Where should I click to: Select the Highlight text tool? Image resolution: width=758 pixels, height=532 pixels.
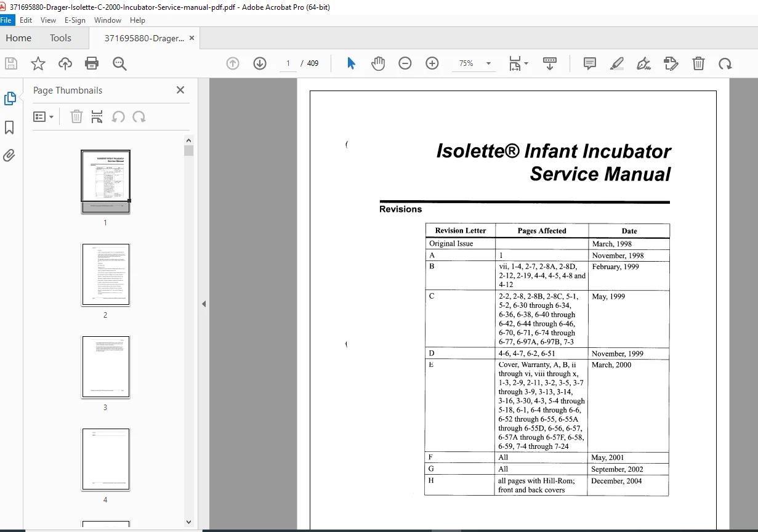617,63
